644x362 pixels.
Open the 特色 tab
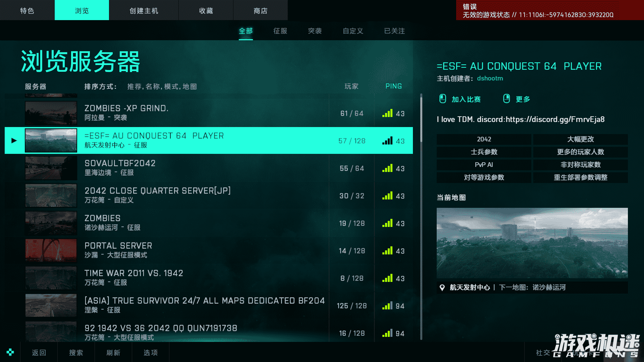27,10
